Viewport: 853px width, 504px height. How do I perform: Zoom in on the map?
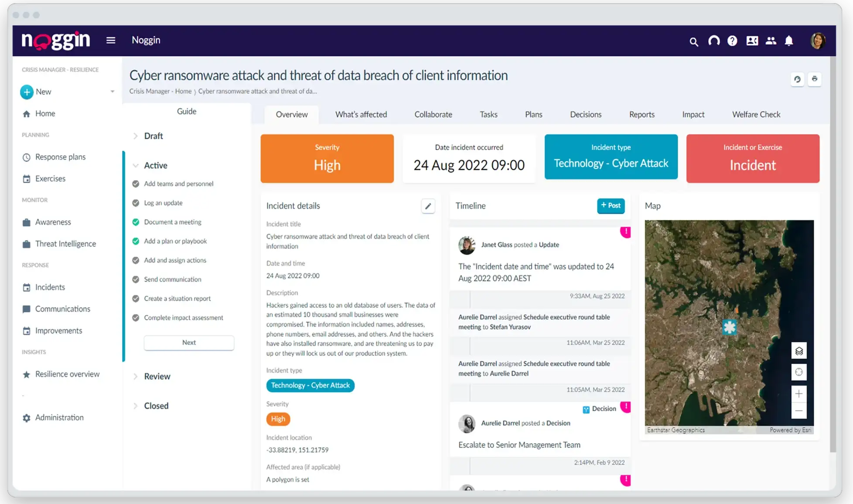point(799,394)
